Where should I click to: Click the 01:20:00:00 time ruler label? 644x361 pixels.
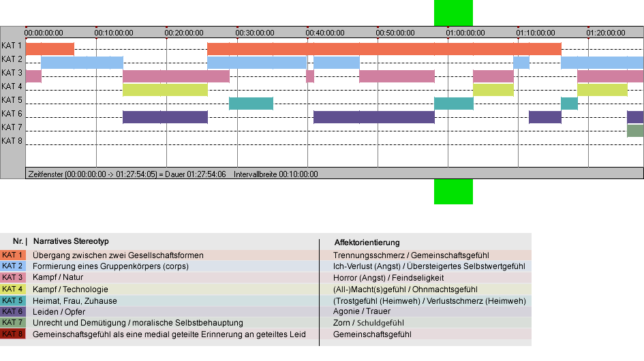(606, 33)
